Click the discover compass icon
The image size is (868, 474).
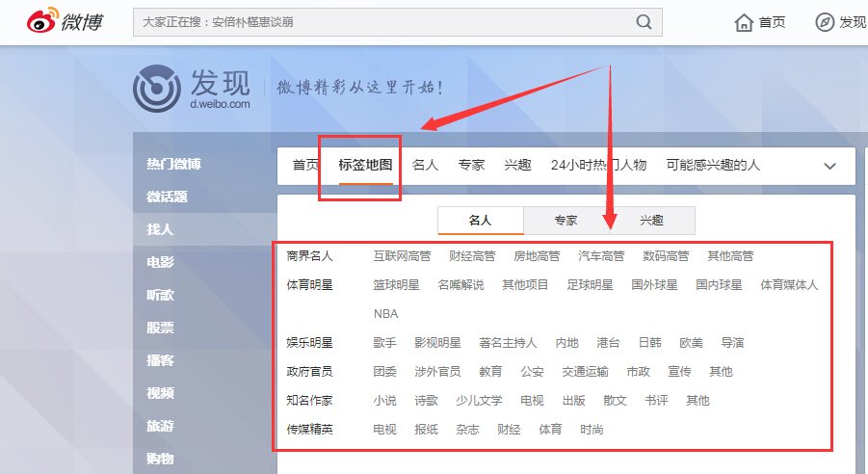tap(825, 22)
